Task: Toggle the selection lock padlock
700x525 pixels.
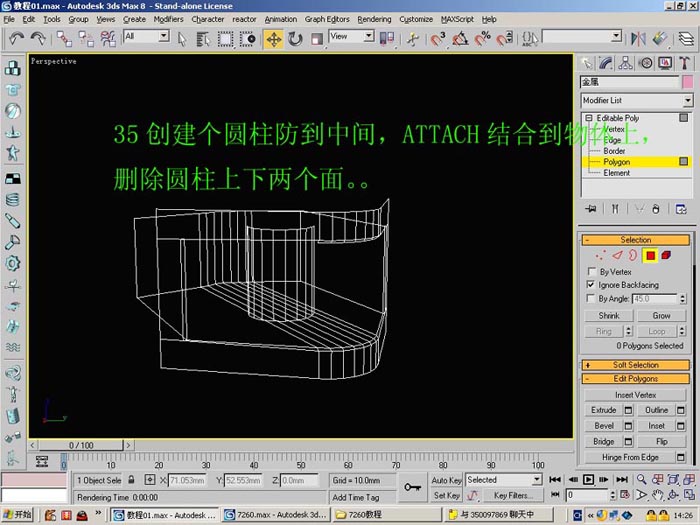Action: (x=131, y=480)
